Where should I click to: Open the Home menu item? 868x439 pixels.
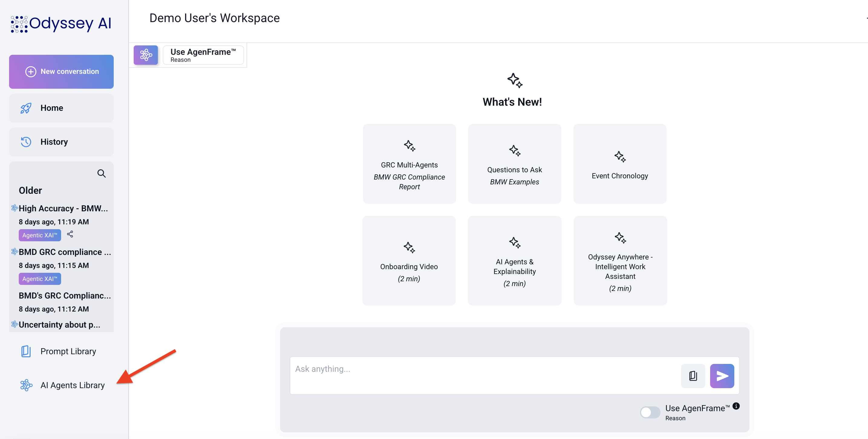61,108
